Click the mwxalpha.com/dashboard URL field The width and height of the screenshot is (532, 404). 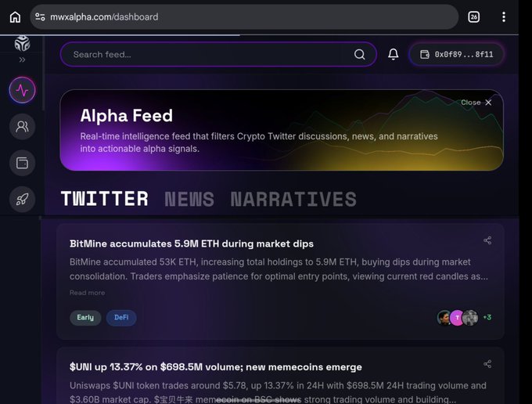coord(244,17)
